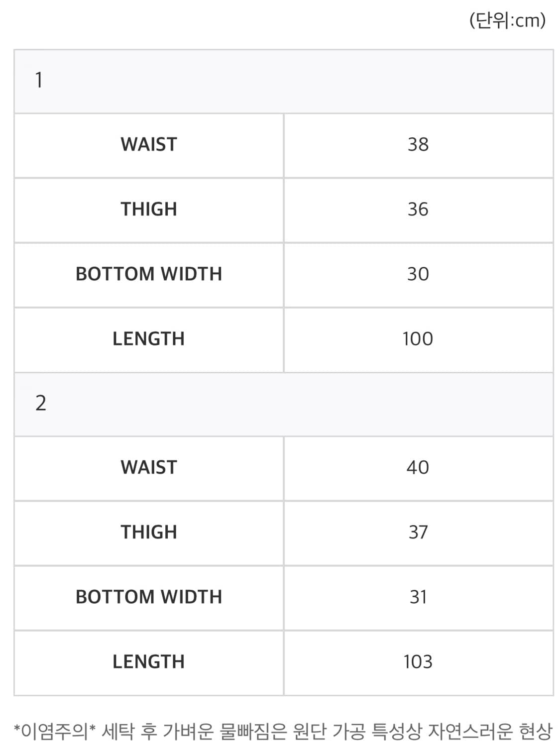Click BOTTOM WIDTH label under size 1

click(149, 274)
